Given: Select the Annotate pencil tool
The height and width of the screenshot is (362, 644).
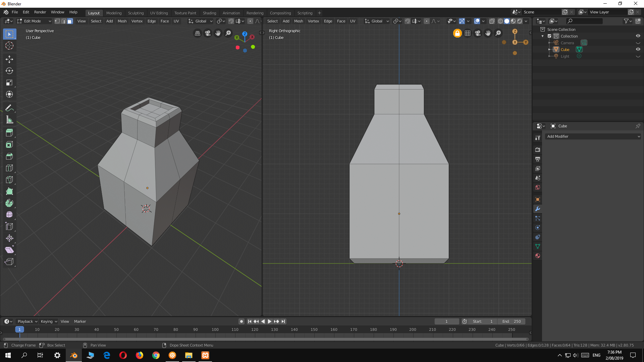Looking at the screenshot, I should point(9,108).
